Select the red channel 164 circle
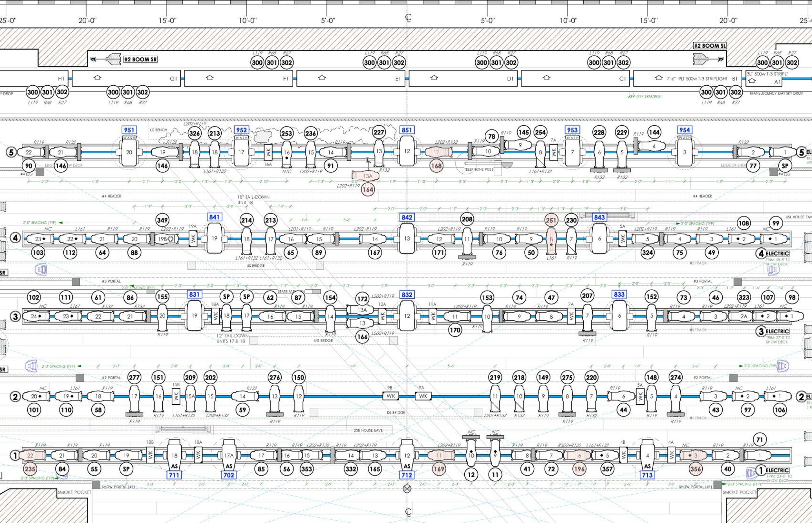The width and height of the screenshot is (812, 523). pyautogui.click(x=368, y=189)
